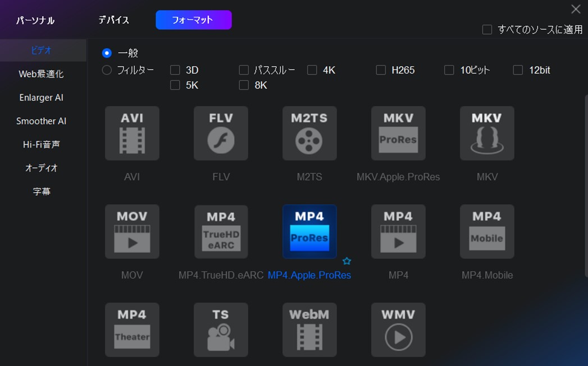Choose the standard MP4 format icon
This screenshot has width=588, height=366.
[398, 231]
